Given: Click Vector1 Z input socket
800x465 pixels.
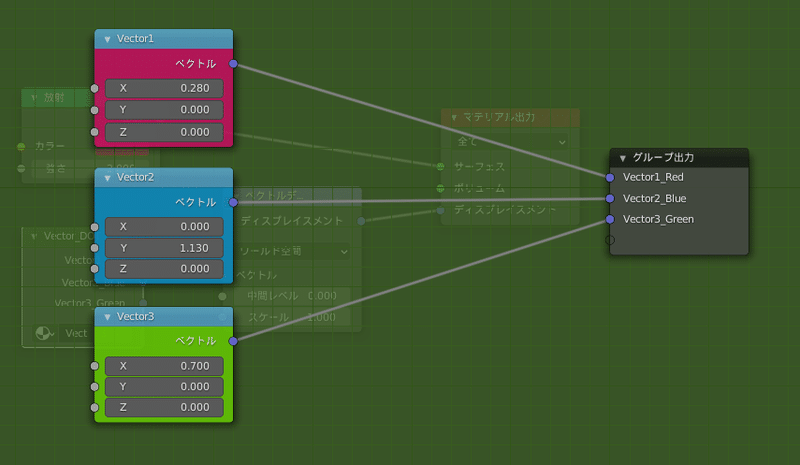Looking at the screenshot, I should tap(94, 132).
